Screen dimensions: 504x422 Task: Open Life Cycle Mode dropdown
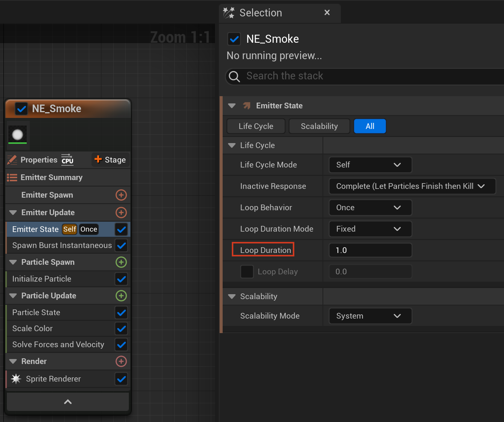click(x=370, y=165)
